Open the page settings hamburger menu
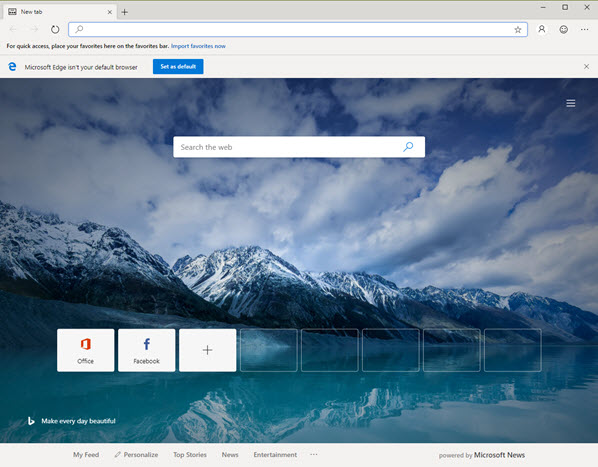 pyautogui.click(x=571, y=103)
